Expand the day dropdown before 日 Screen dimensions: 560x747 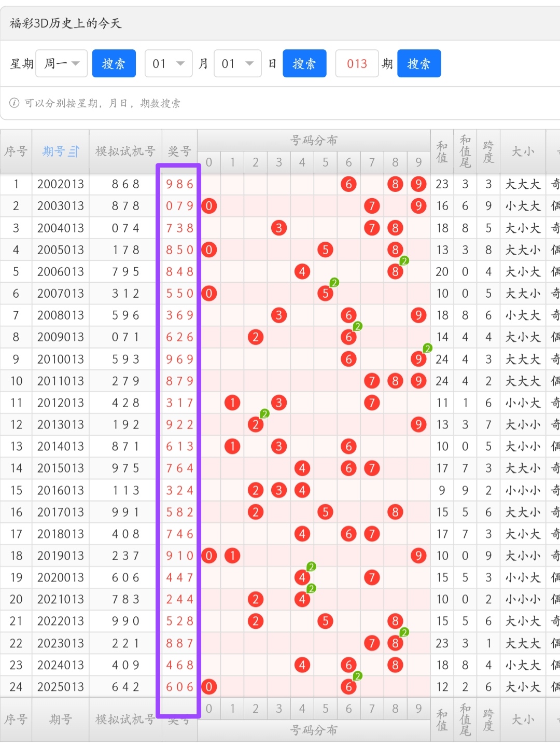[x=237, y=64]
